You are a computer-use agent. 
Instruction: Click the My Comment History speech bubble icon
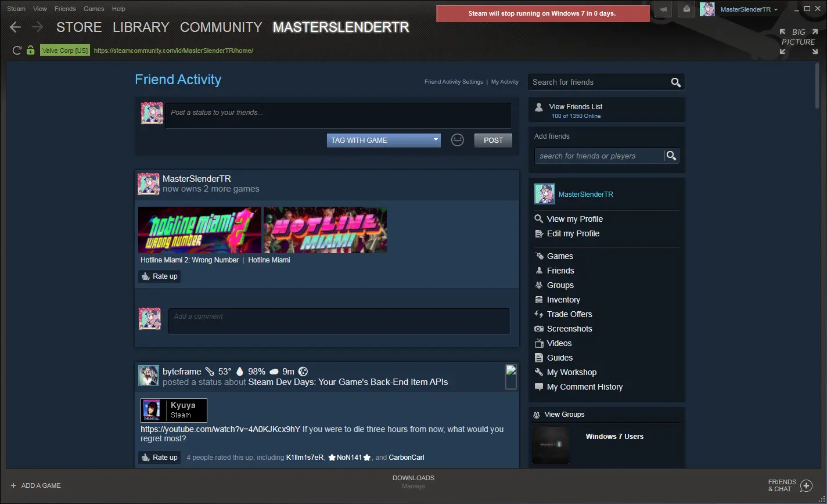pos(538,387)
